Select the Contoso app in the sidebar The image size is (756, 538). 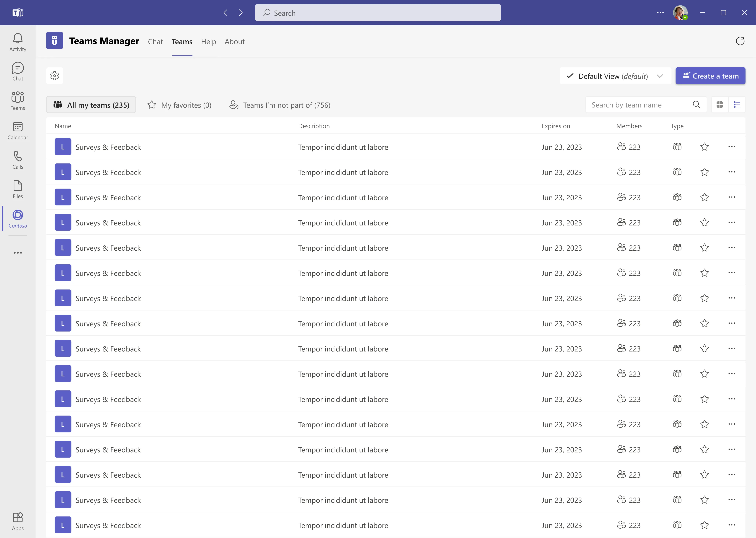pos(18,219)
